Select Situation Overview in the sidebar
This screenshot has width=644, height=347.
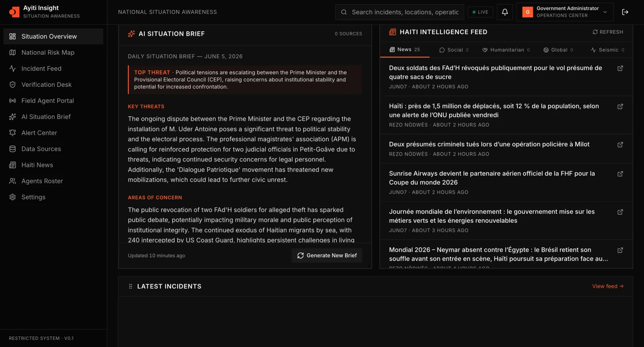point(54,36)
